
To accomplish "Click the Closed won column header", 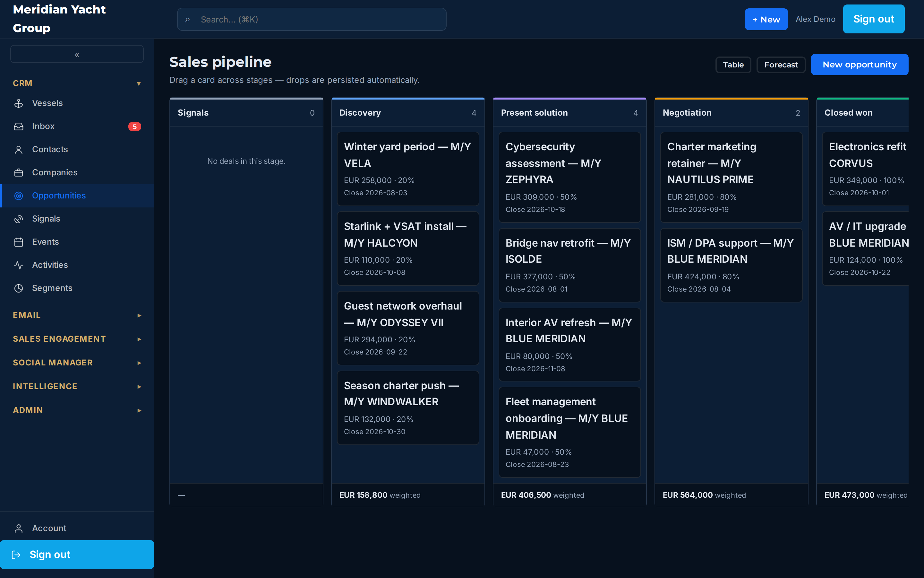I will [x=862, y=113].
